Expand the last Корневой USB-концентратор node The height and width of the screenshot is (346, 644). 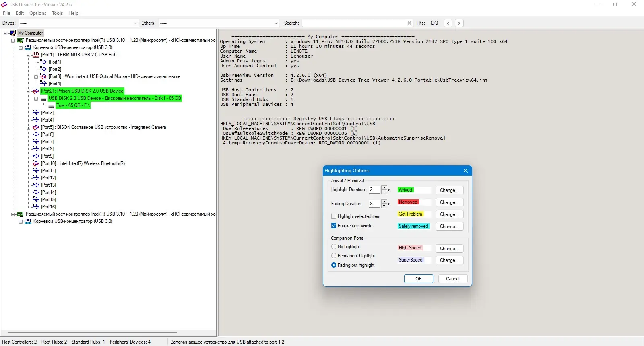pos(21,222)
